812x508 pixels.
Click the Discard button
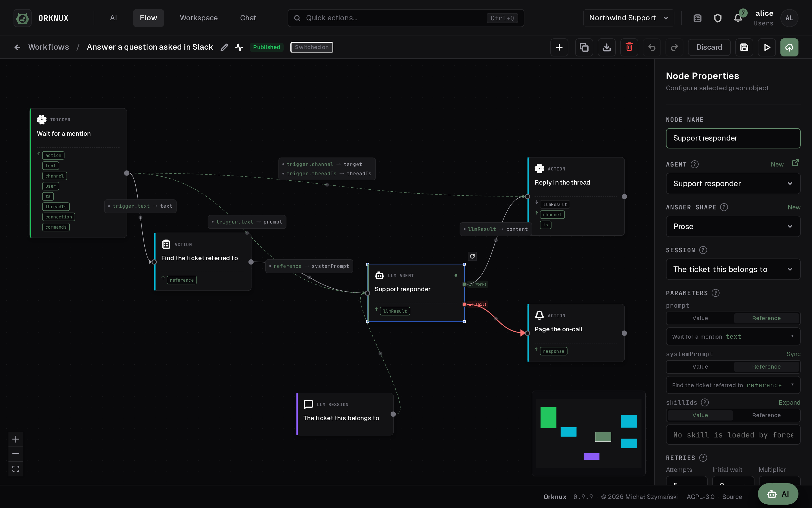(709, 47)
